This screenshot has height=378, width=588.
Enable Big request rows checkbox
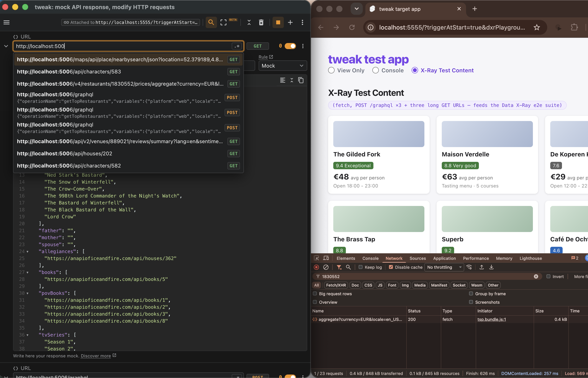(315, 293)
